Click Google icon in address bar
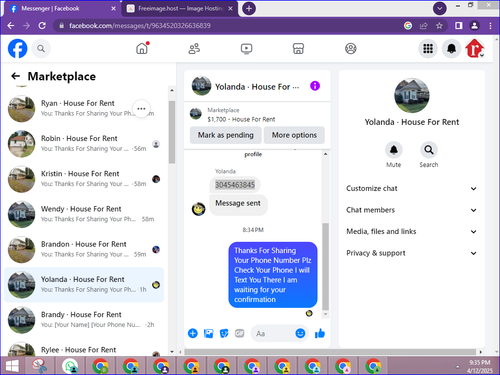This screenshot has height=375, width=500. click(408, 26)
